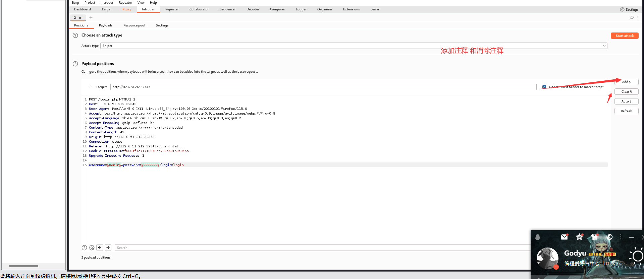This screenshot has height=279, width=644.
Task: Open QQ mail envelope icon
Action: pyautogui.click(x=565, y=237)
